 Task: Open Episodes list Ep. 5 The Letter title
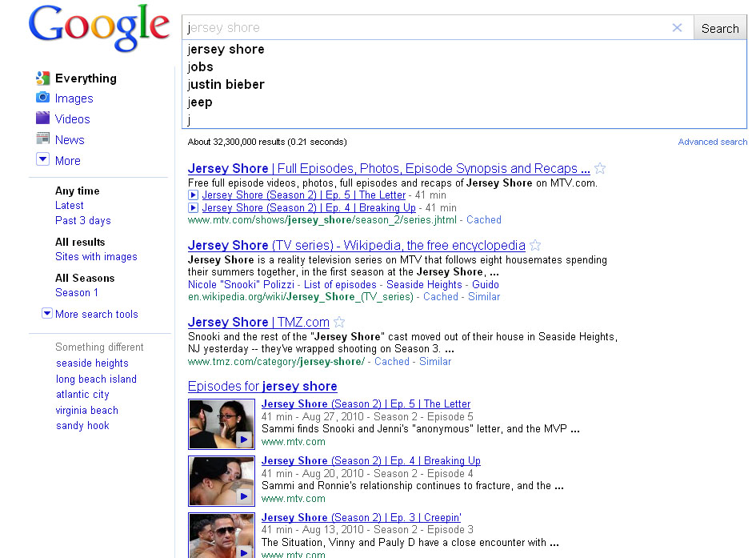tap(366, 403)
